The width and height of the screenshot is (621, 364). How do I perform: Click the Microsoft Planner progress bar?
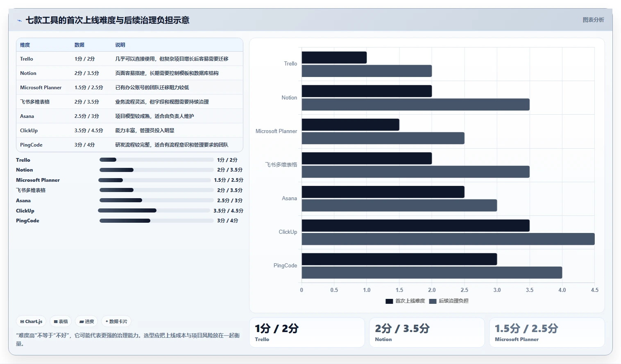[154, 180]
